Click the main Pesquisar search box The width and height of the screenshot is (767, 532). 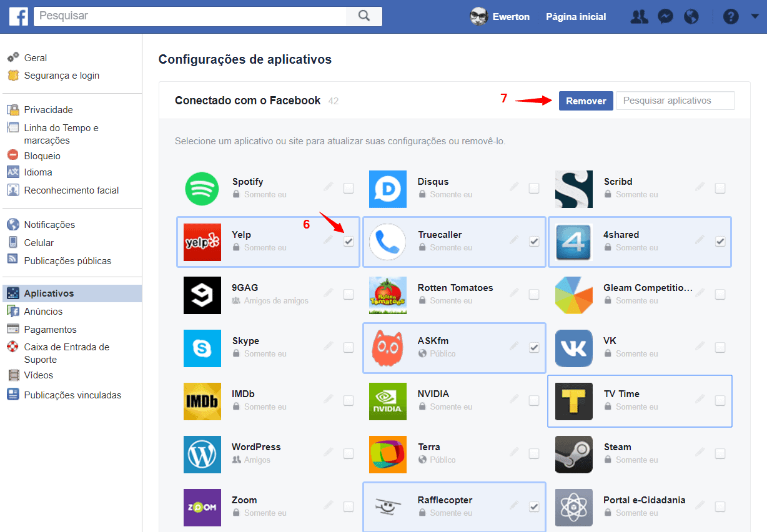(x=190, y=16)
